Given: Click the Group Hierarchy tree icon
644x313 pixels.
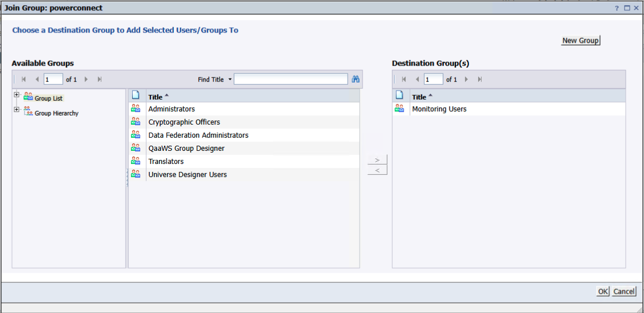Looking at the screenshot, I should click(28, 112).
